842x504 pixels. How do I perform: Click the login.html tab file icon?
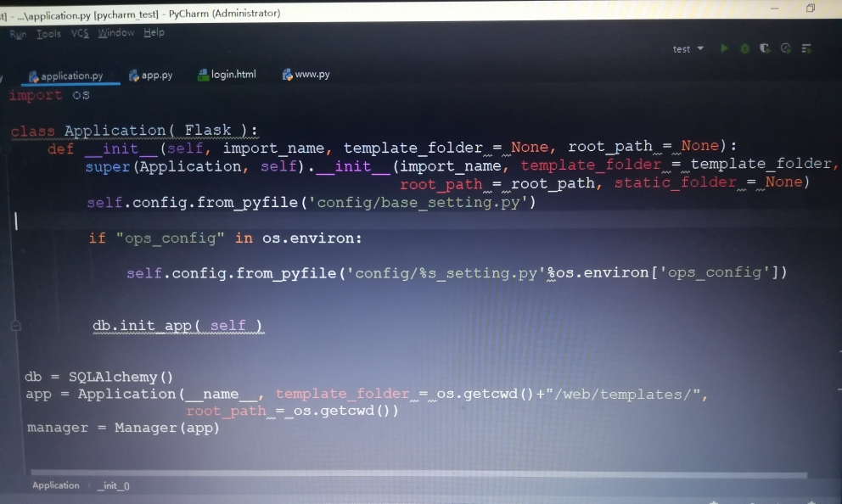pos(203,76)
